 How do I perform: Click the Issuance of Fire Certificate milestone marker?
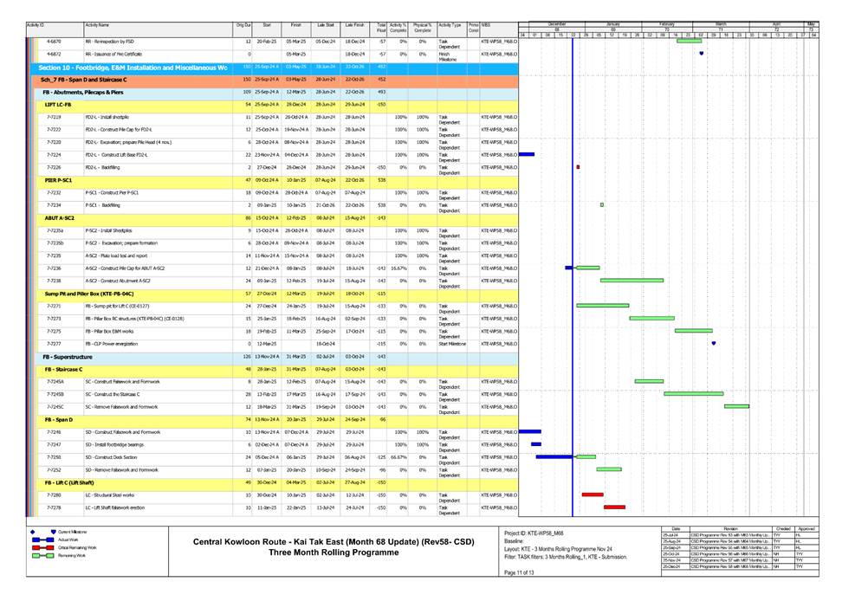tap(701, 53)
